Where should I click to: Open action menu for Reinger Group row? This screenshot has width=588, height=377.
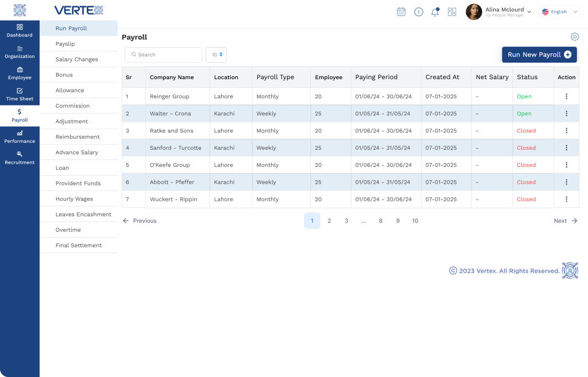click(566, 96)
